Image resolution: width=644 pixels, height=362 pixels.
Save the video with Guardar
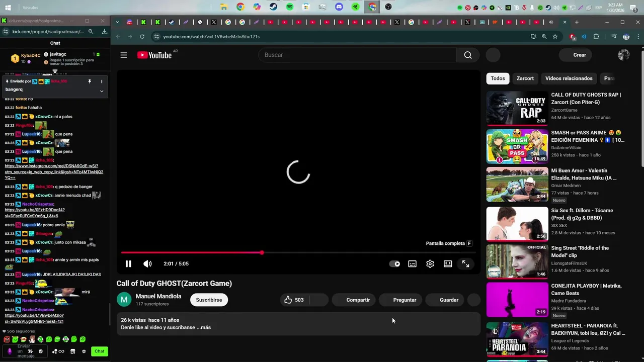(444, 300)
